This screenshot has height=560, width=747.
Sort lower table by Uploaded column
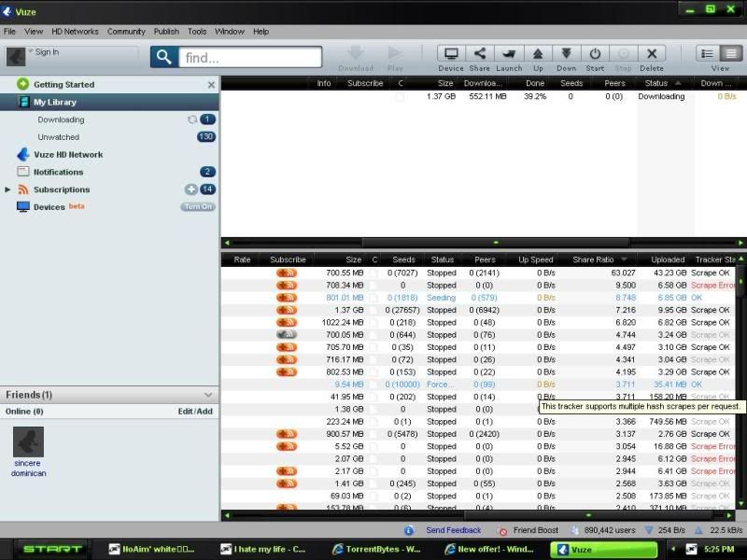point(668,259)
